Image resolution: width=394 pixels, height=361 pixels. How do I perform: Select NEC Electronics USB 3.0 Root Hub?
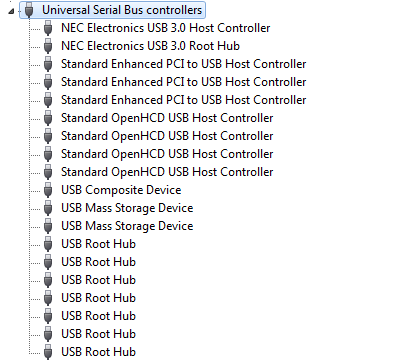point(150,46)
